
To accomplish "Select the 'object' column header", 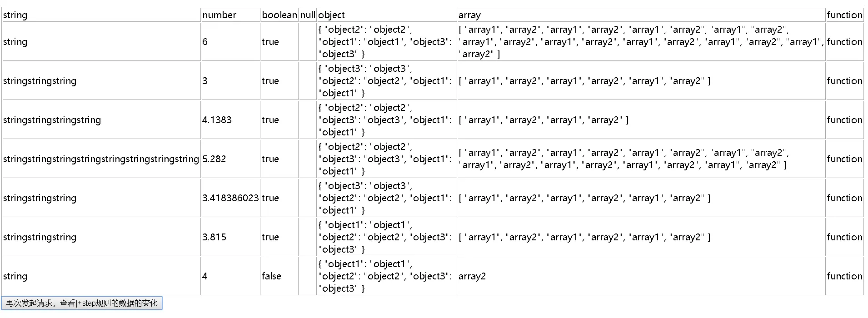I will click(x=387, y=15).
